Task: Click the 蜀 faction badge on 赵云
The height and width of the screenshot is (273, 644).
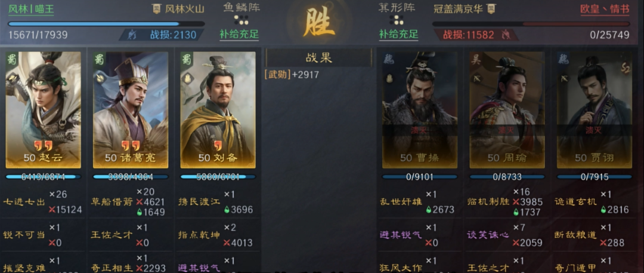Action: point(13,59)
